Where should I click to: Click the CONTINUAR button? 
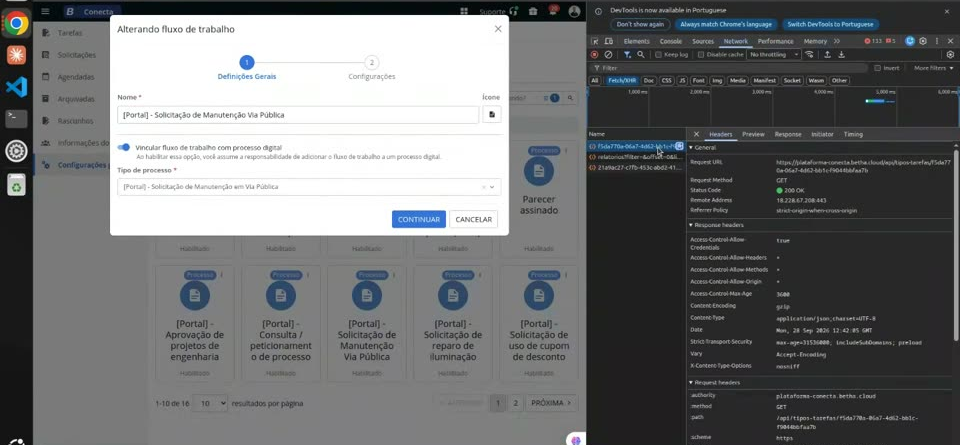[419, 219]
